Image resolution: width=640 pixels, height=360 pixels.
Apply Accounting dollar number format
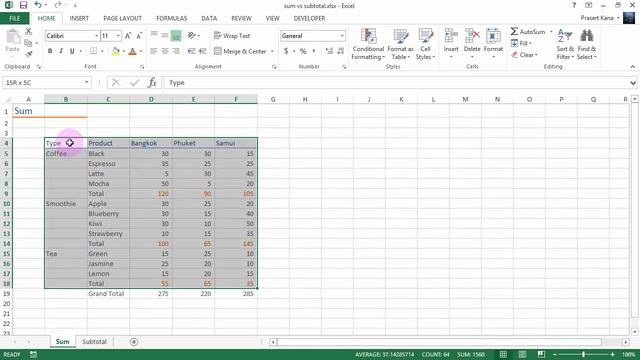286,51
